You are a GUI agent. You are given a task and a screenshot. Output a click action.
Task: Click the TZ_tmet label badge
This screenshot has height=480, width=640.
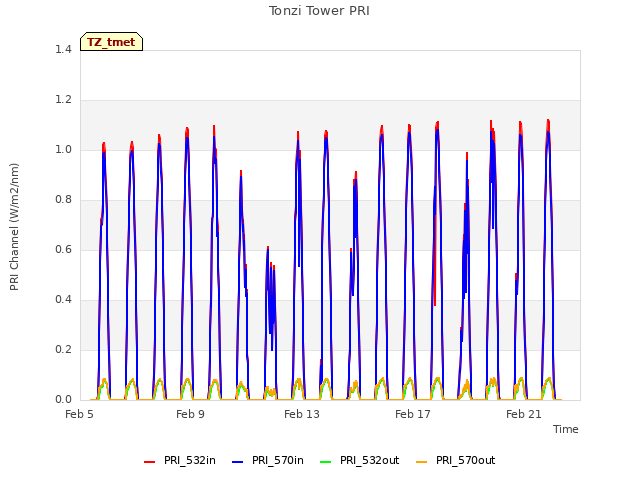[x=111, y=42]
